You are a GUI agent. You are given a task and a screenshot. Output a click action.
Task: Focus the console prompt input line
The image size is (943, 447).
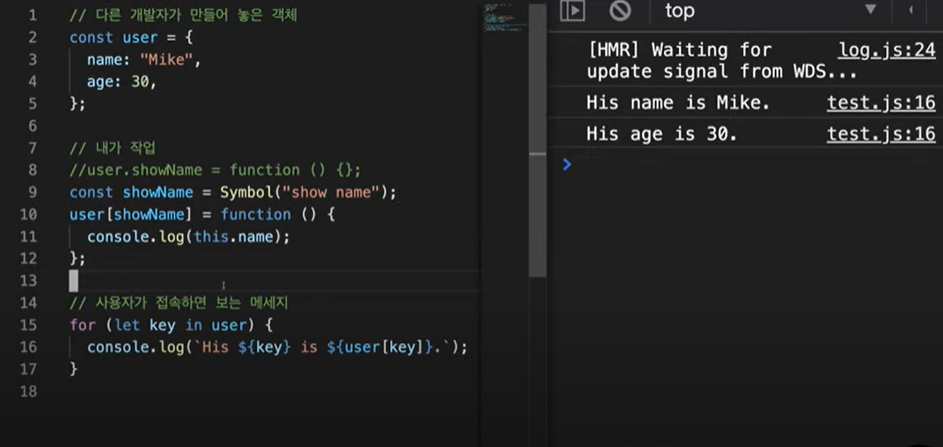(752, 164)
